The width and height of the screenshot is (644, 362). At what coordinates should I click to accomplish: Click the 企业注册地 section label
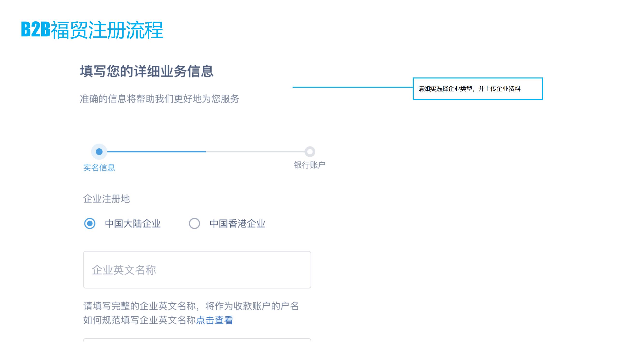coord(106,199)
